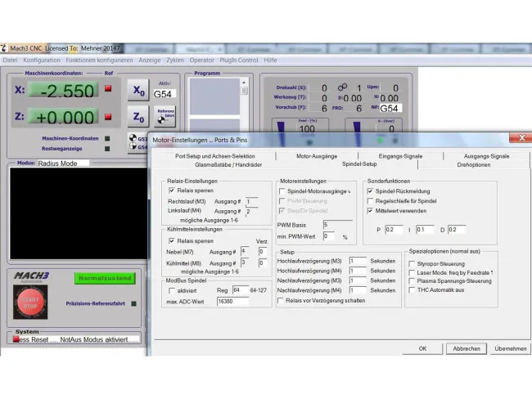532x399 pixels.
Task: Enable ModBus Spindel aktiviert checkbox
Action: point(172,290)
